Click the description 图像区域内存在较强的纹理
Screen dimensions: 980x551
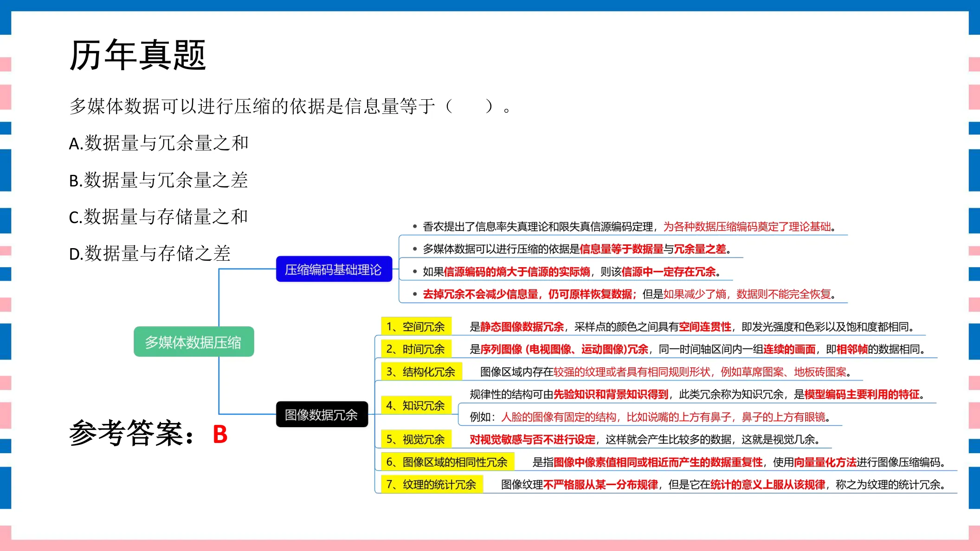pyautogui.click(x=666, y=372)
